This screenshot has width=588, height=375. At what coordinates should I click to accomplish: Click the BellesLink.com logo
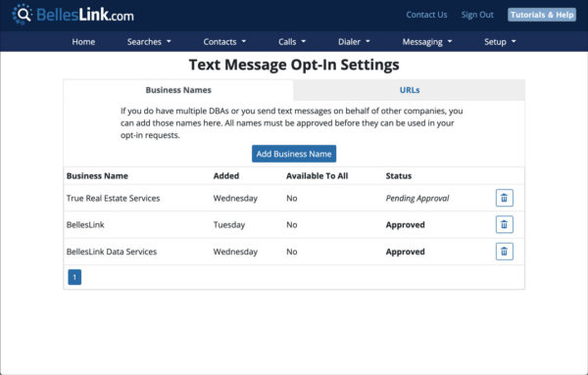coord(73,15)
